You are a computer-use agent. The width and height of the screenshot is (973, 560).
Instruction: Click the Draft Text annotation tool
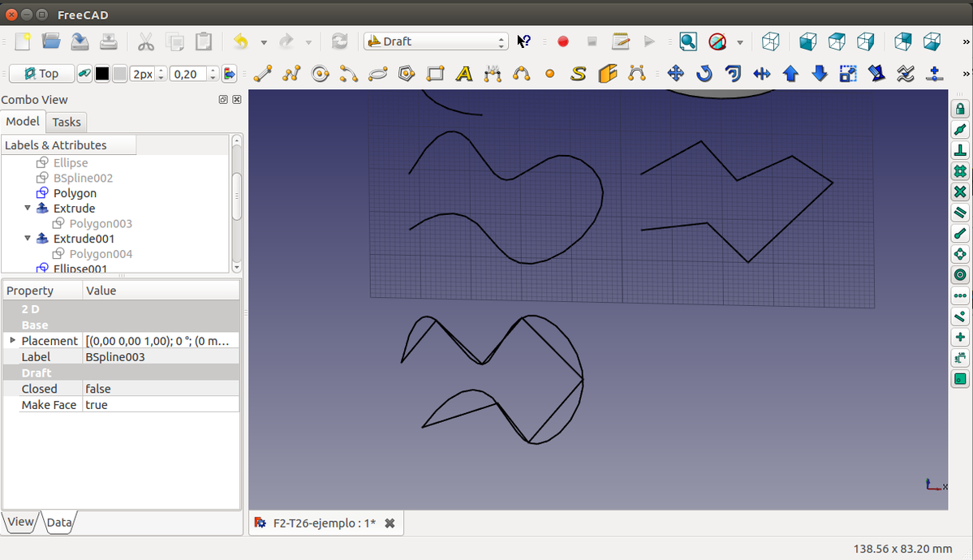click(x=463, y=74)
